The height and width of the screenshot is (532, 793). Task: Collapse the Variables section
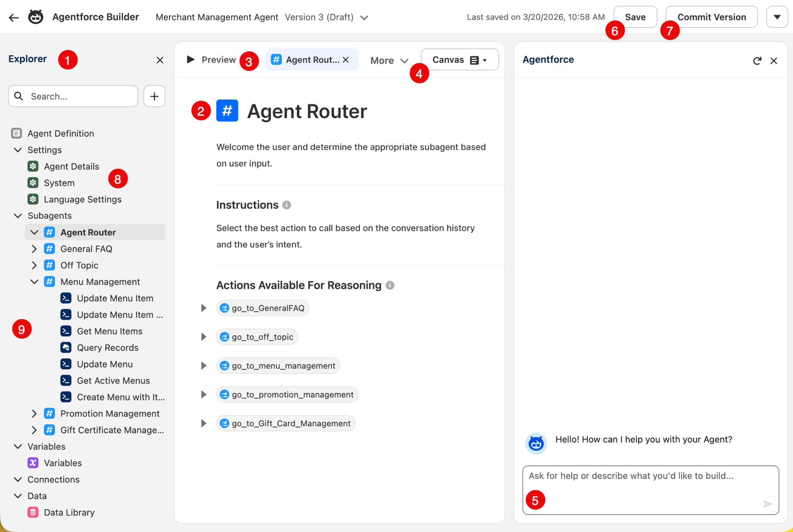pyautogui.click(x=18, y=446)
